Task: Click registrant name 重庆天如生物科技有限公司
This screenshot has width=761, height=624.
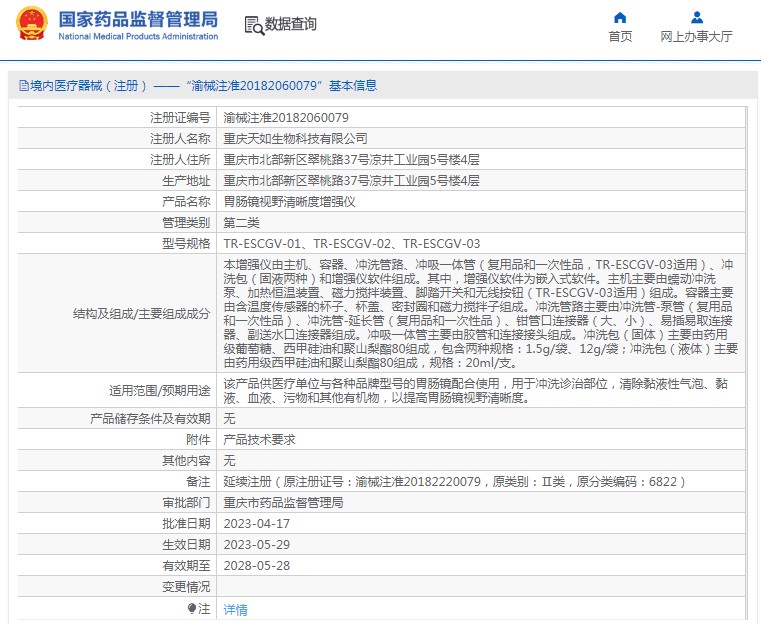Action: [x=295, y=139]
